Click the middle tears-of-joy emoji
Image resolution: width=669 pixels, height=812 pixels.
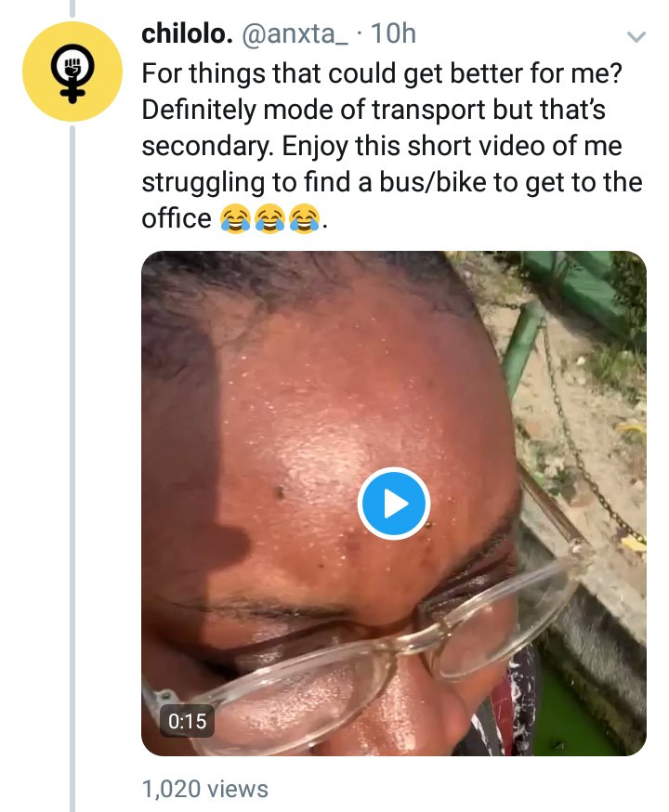point(269,219)
